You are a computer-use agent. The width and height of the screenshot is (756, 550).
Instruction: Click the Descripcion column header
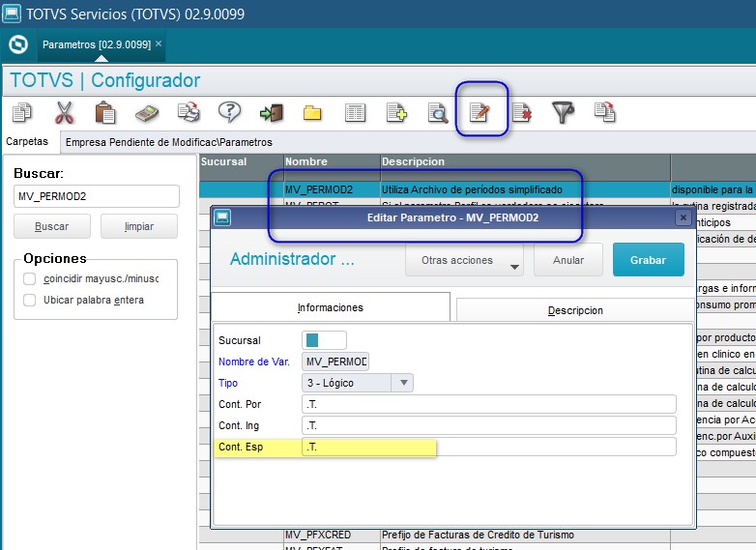coord(525,167)
